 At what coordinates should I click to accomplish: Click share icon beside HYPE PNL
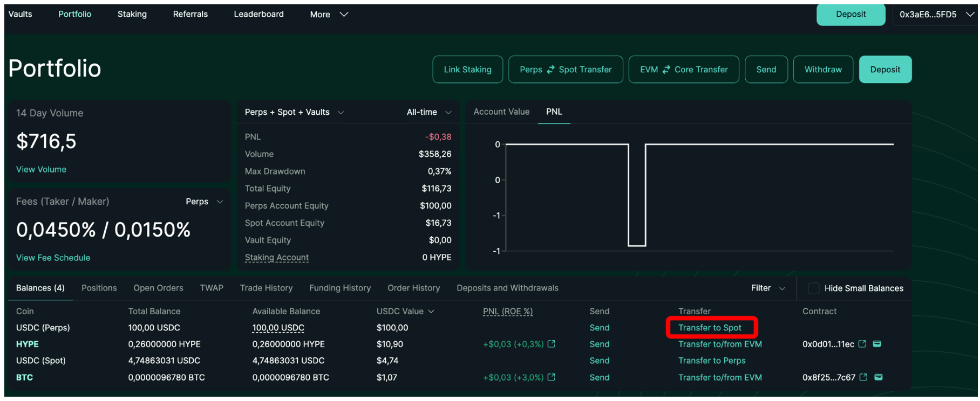pos(551,344)
